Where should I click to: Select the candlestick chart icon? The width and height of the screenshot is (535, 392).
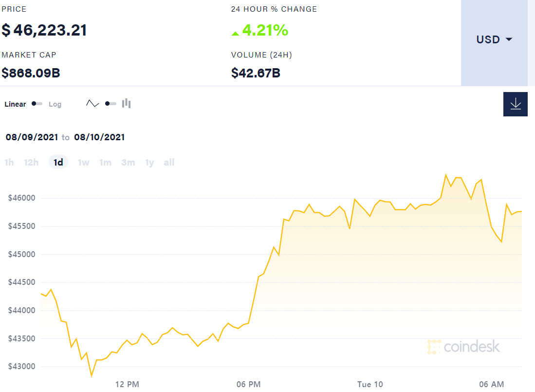click(127, 103)
